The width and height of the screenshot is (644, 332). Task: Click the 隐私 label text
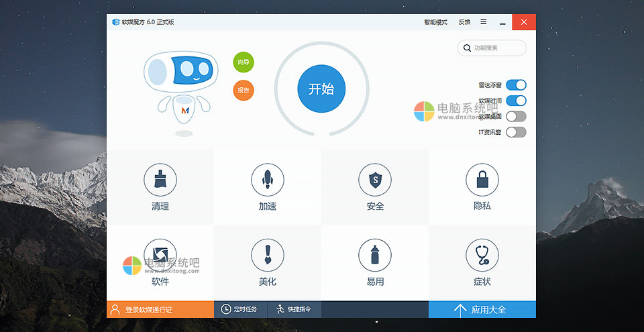tap(482, 206)
